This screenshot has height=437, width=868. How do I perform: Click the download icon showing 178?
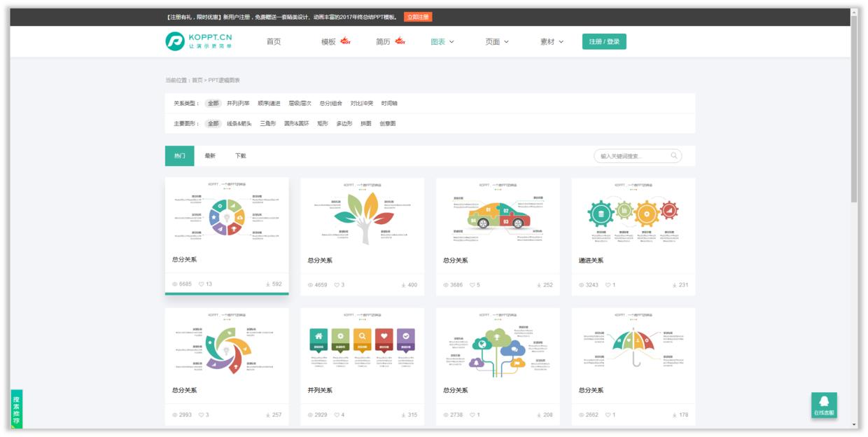tap(674, 415)
